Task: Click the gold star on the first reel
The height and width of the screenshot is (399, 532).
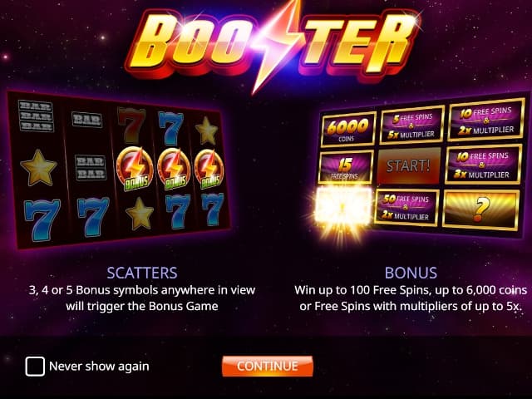Action: 38,168
